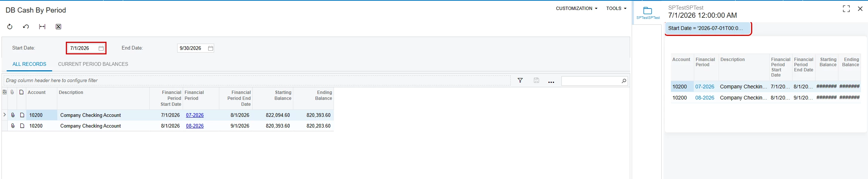The width and height of the screenshot is (868, 179).
Task: Click the Refresh toolbar icon
Action: [10, 27]
